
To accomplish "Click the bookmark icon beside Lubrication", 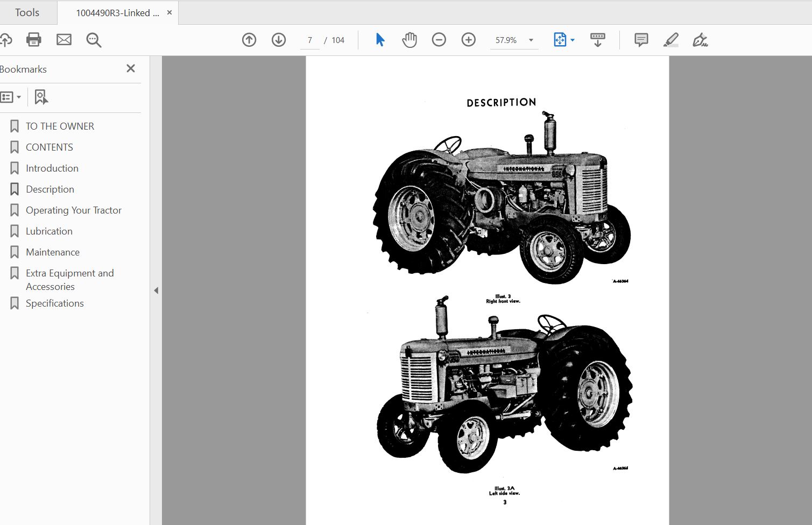I will (x=15, y=231).
